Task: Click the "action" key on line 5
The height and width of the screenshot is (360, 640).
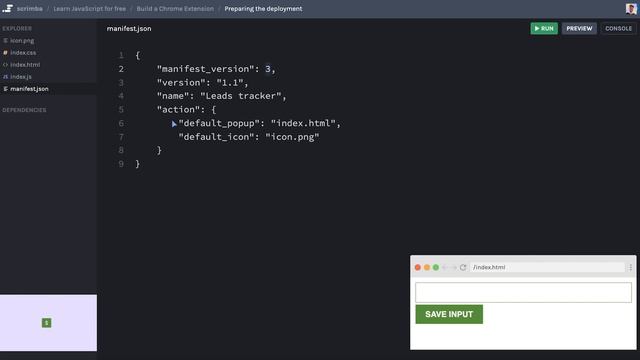Action: click(178, 109)
